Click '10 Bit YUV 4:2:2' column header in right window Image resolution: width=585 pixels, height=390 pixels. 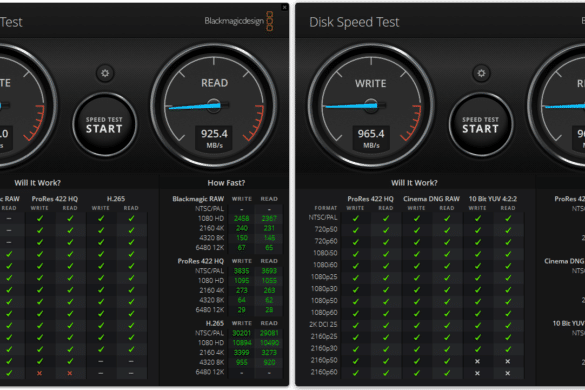click(x=492, y=199)
